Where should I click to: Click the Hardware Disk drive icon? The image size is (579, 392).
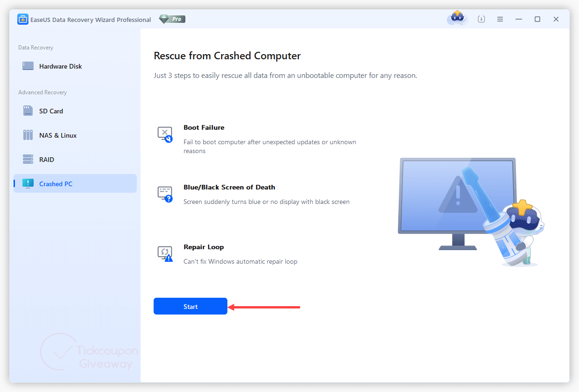(x=28, y=66)
